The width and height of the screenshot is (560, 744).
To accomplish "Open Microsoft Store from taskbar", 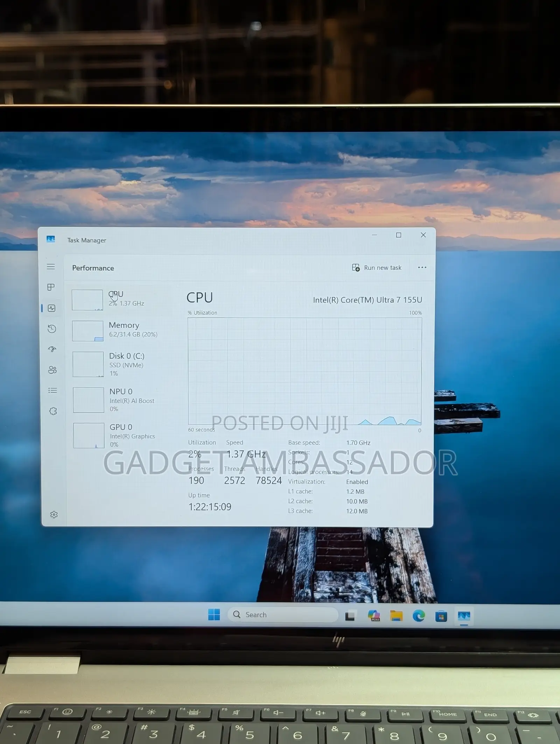I will coord(441,616).
